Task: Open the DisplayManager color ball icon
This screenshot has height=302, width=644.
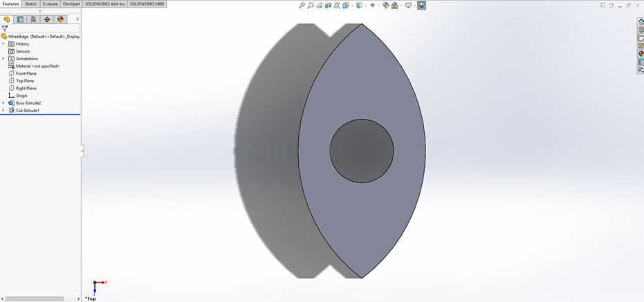Action: click(x=61, y=19)
